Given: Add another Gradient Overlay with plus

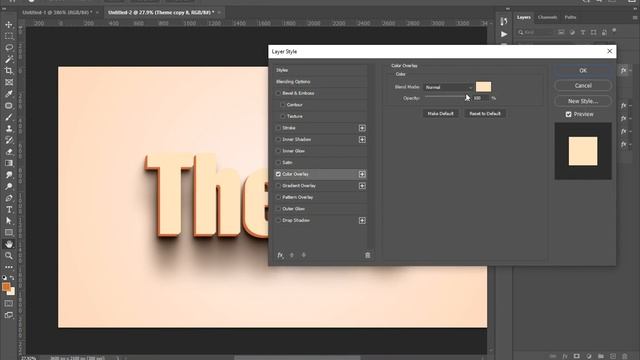Looking at the screenshot, I should pyautogui.click(x=362, y=186).
